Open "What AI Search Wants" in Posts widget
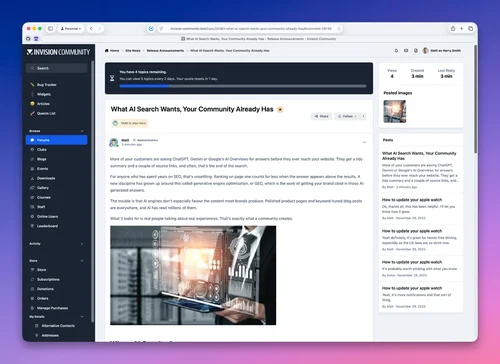This screenshot has height=364, width=500. pos(419,156)
